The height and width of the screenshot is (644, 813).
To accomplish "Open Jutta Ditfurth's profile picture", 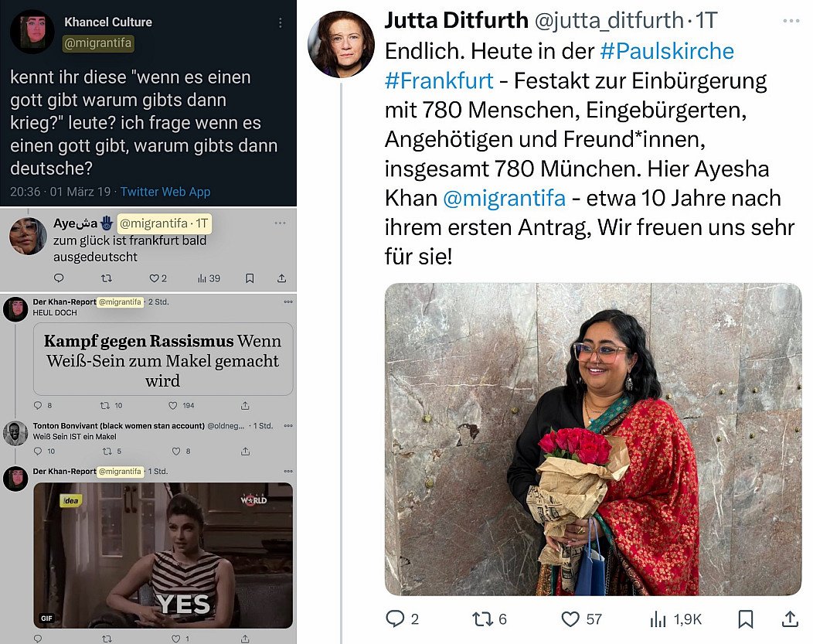I will [x=341, y=43].
